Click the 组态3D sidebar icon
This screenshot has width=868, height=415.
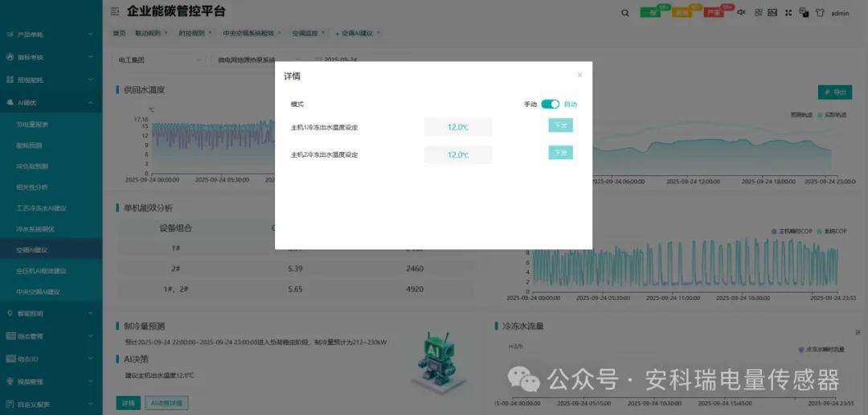[10, 359]
